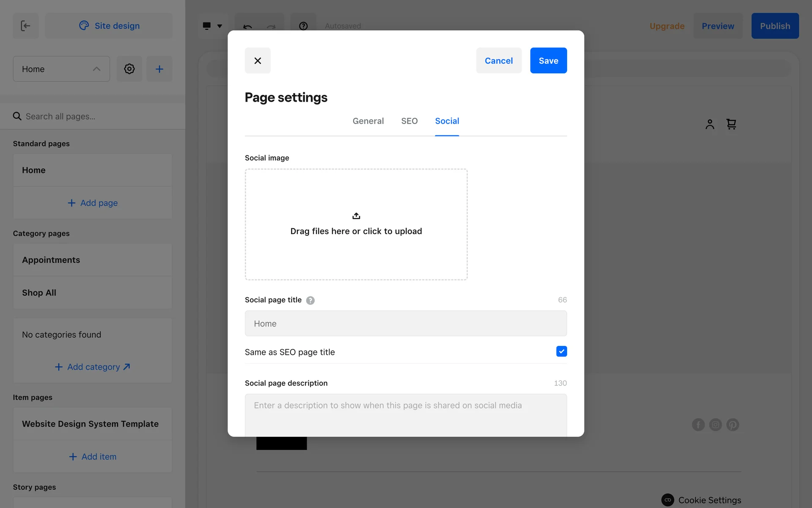Click the help question mark in toolbar
The width and height of the screenshot is (812, 508).
303,26
